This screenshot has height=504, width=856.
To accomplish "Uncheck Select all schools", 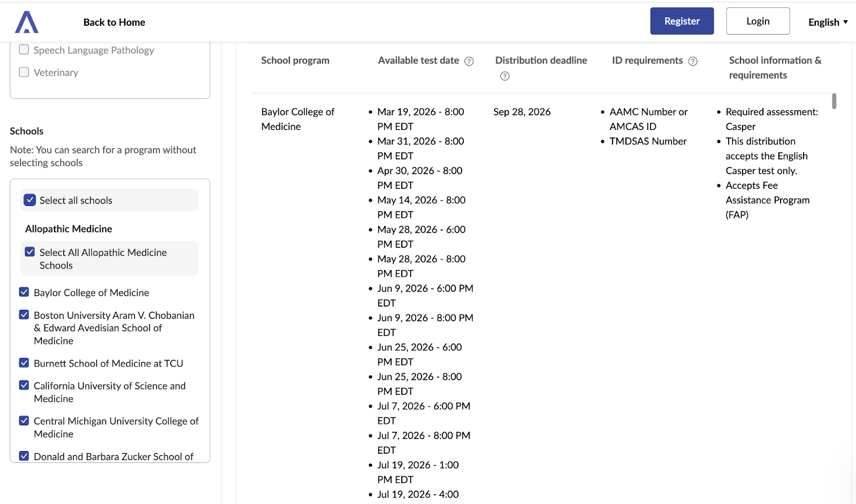I will (x=29, y=200).
